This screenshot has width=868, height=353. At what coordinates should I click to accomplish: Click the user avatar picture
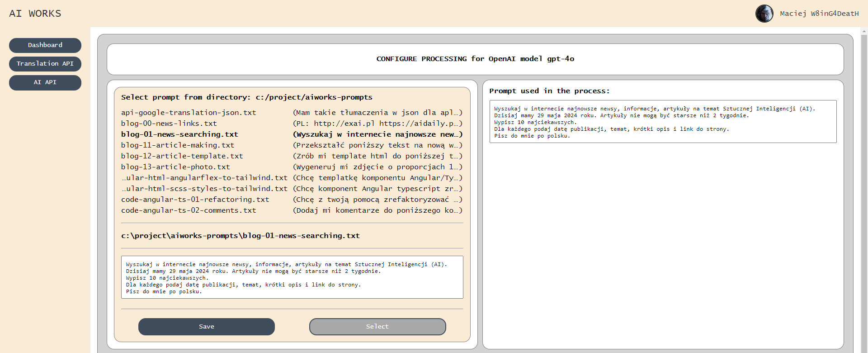pyautogui.click(x=764, y=14)
